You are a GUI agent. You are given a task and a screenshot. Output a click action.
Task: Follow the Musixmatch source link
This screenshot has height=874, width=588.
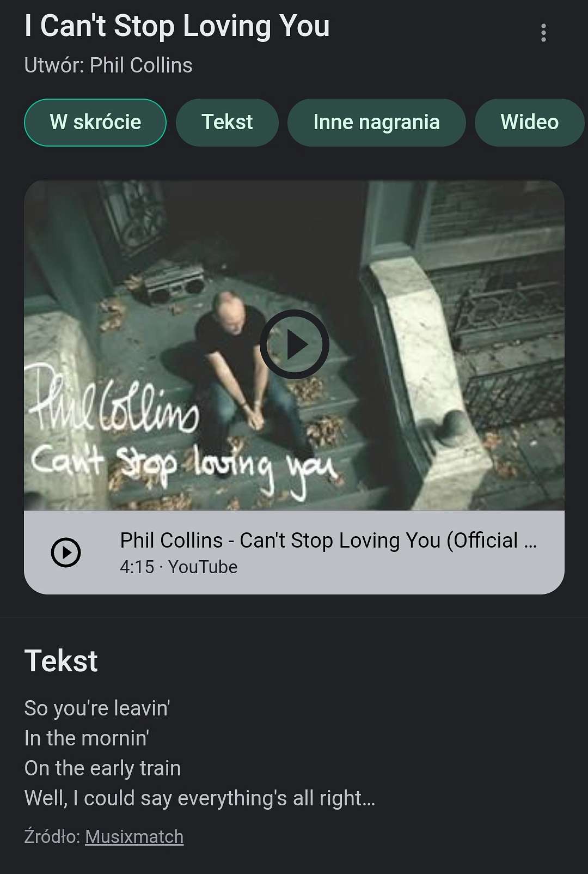(x=134, y=836)
